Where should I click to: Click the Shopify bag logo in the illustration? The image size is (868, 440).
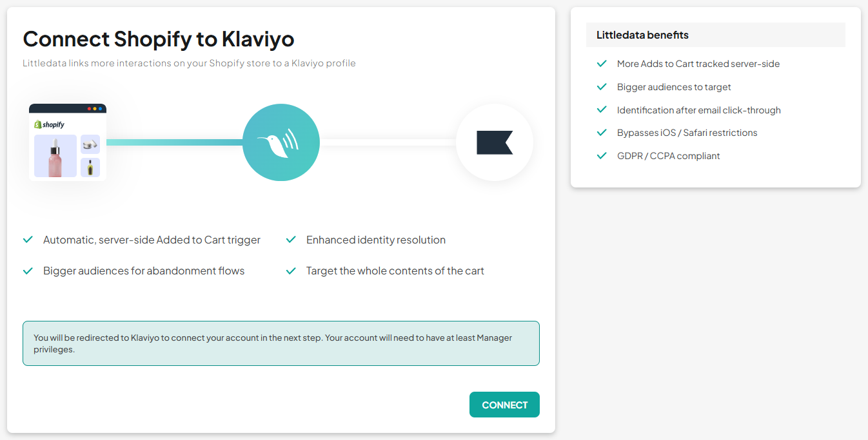pyautogui.click(x=38, y=124)
